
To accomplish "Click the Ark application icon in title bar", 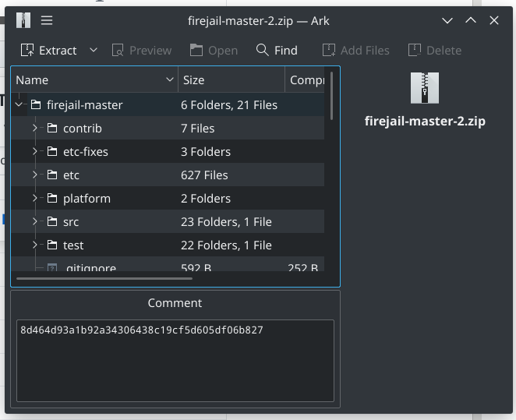I will click(23, 20).
